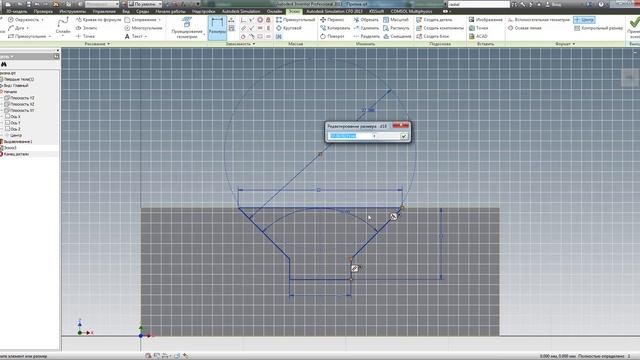Click Создать блок (Create Block)
Screen dimensions: 640x360
click(433, 36)
